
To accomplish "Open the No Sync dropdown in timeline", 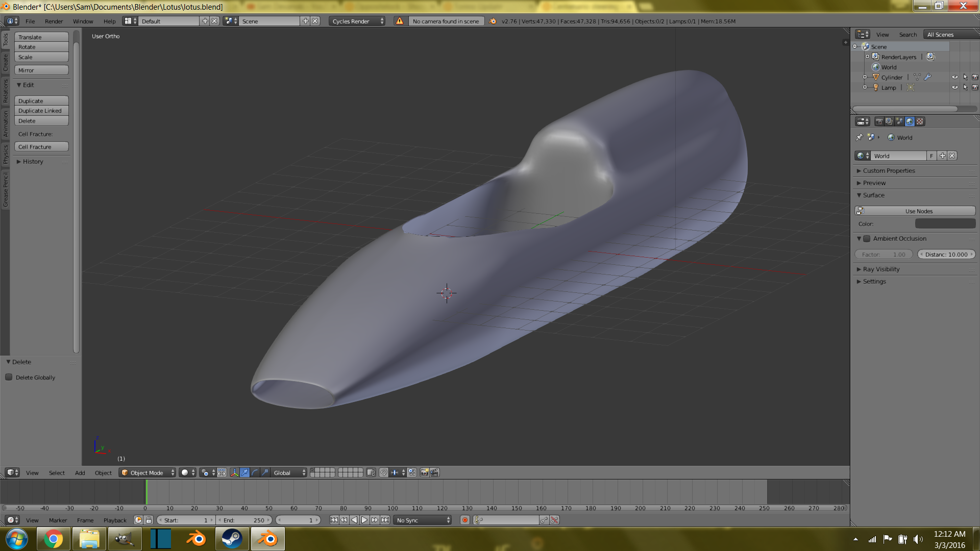I will 423,520.
